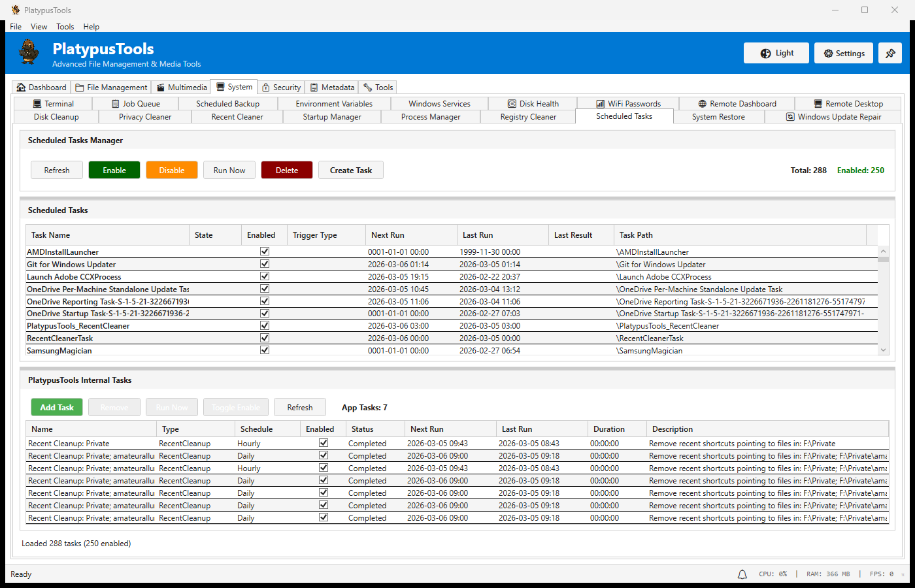Open the Help menu
Viewport: 915px width, 588px height.
pyautogui.click(x=91, y=27)
